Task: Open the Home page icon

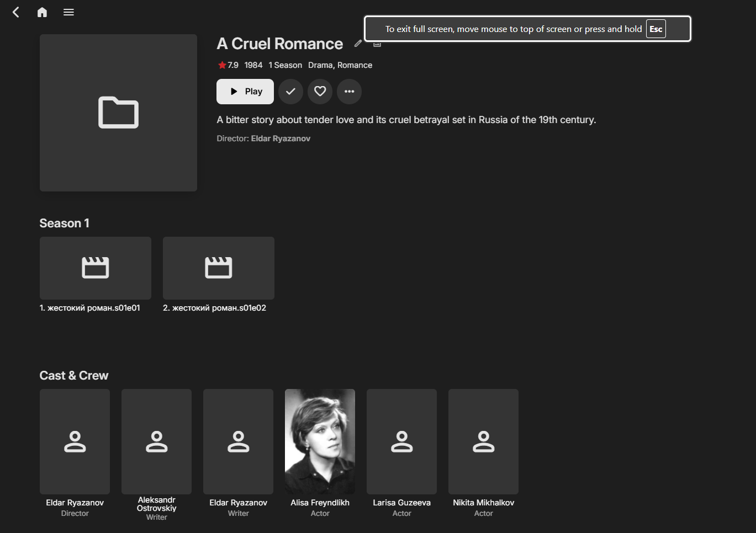Action: 42,12
